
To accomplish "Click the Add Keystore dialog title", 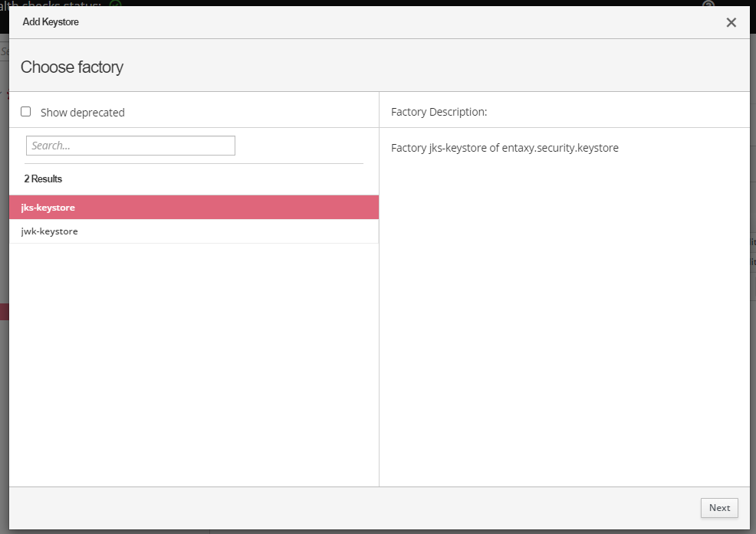I will [x=51, y=22].
